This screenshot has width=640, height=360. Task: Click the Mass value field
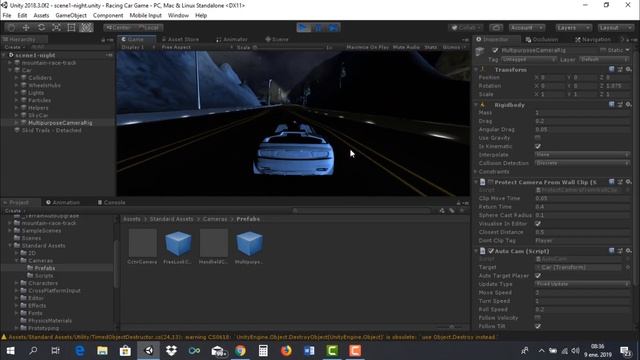click(582, 113)
